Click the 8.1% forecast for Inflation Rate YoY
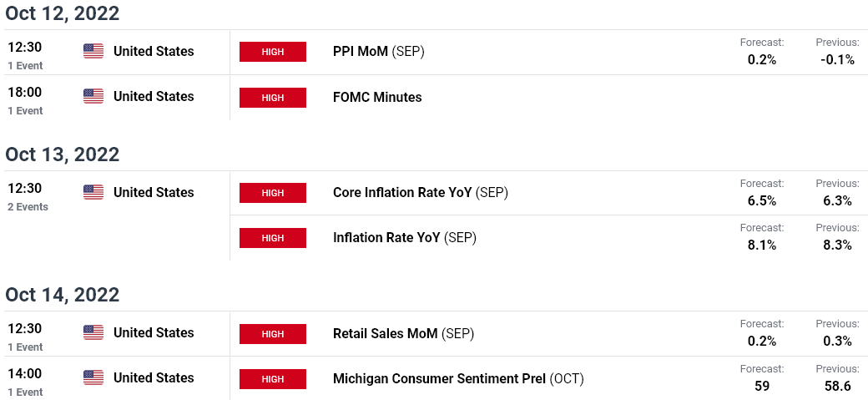Viewport: 868px width, 400px height. (x=762, y=245)
